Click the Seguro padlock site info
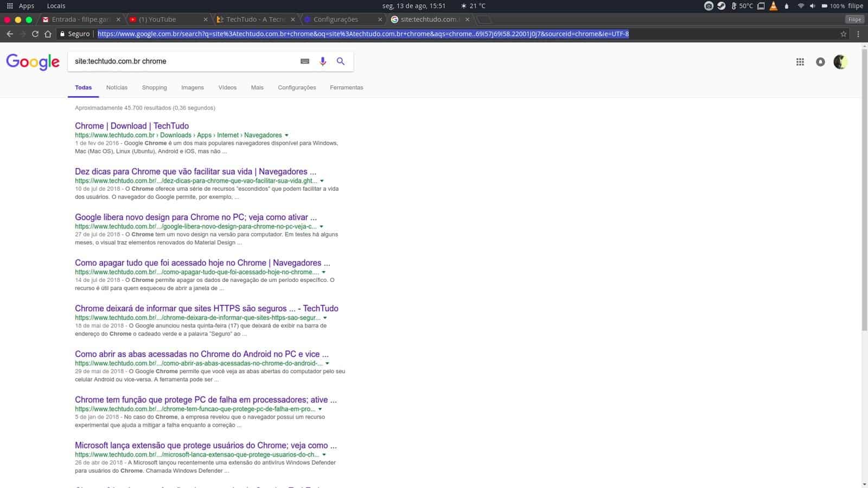The height and width of the screenshot is (488, 868). [x=75, y=34]
